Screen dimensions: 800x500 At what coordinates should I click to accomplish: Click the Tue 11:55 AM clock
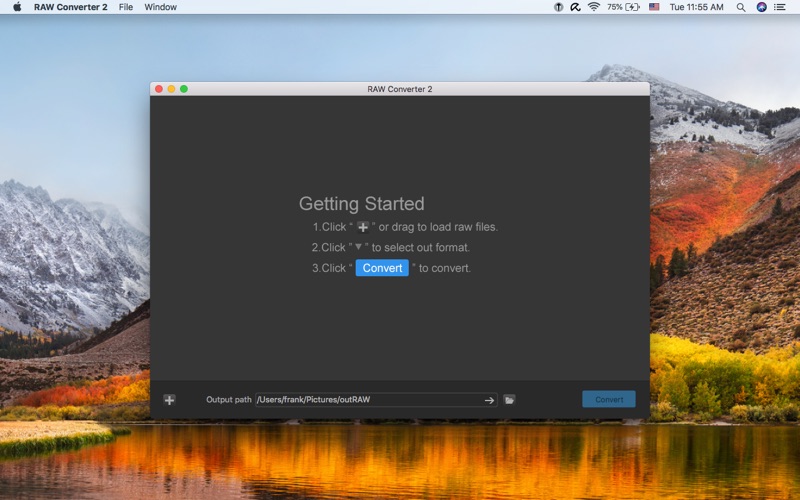click(x=696, y=7)
